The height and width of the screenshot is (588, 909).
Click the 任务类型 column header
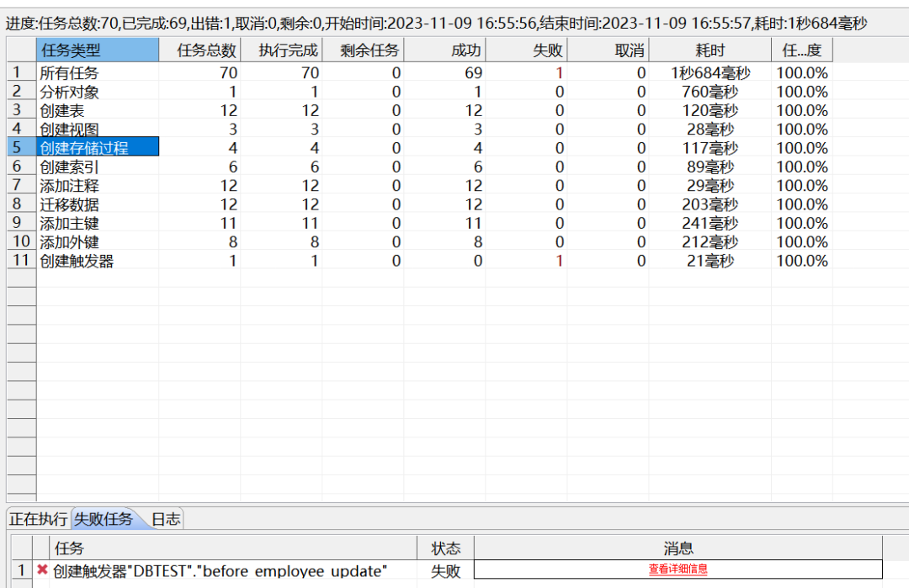coord(98,50)
